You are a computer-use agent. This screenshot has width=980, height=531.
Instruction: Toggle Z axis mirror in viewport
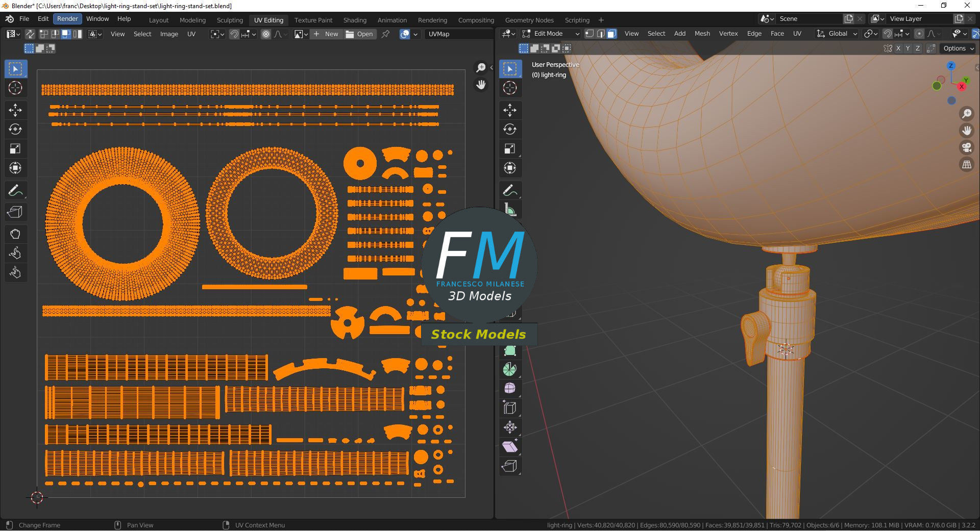[917, 48]
